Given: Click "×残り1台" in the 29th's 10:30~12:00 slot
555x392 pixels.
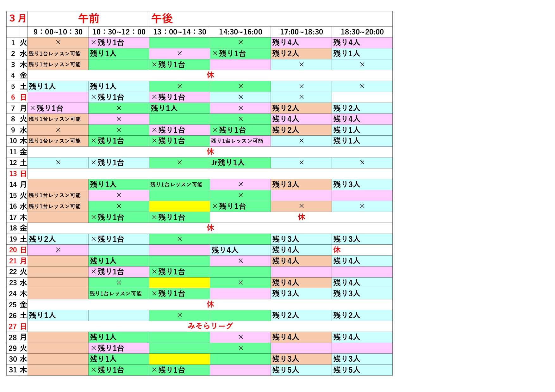Looking at the screenshot, I should click(107, 348).
